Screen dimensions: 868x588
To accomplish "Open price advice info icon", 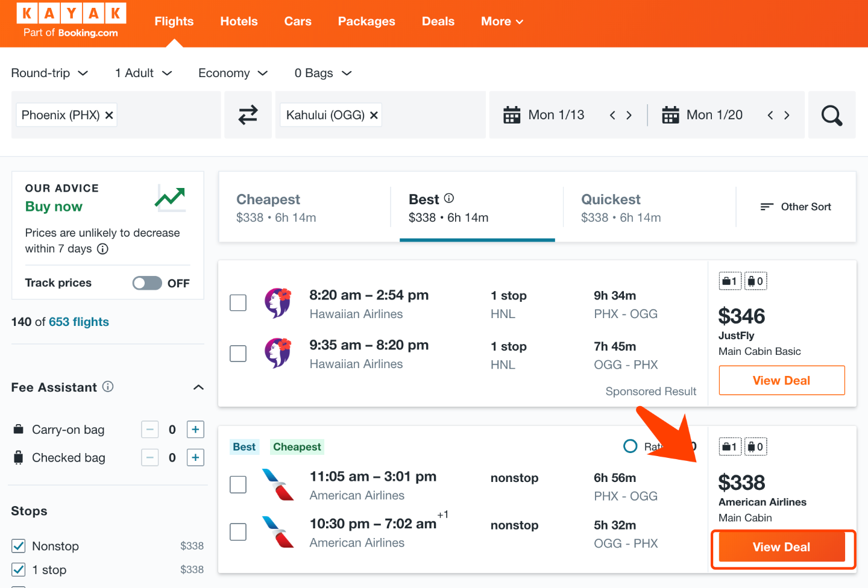I will click(103, 249).
